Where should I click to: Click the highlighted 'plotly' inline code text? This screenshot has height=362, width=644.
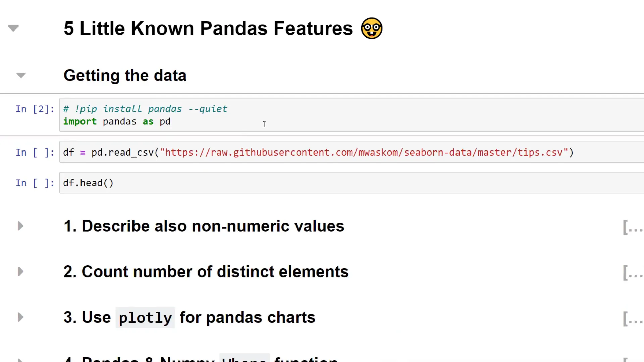pos(146,317)
